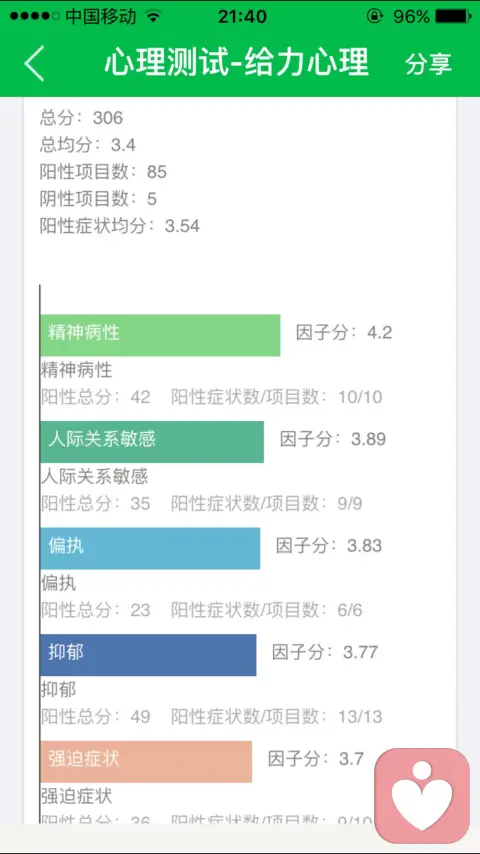Image resolution: width=480 pixels, height=854 pixels.
Task: Tap 抑郁 阳性症状数/项目数 13/13 text
Action: [277, 717]
